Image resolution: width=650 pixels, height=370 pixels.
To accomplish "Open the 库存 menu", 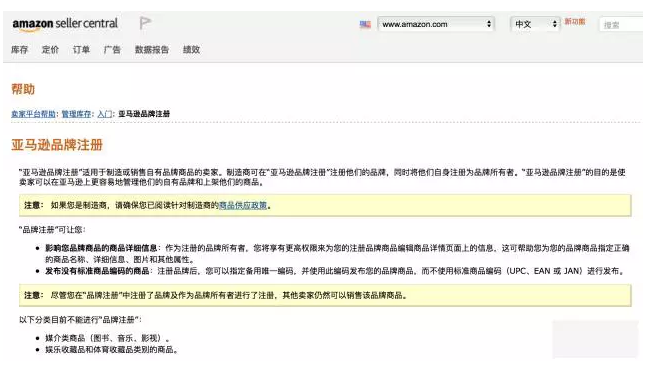I will (x=19, y=50).
